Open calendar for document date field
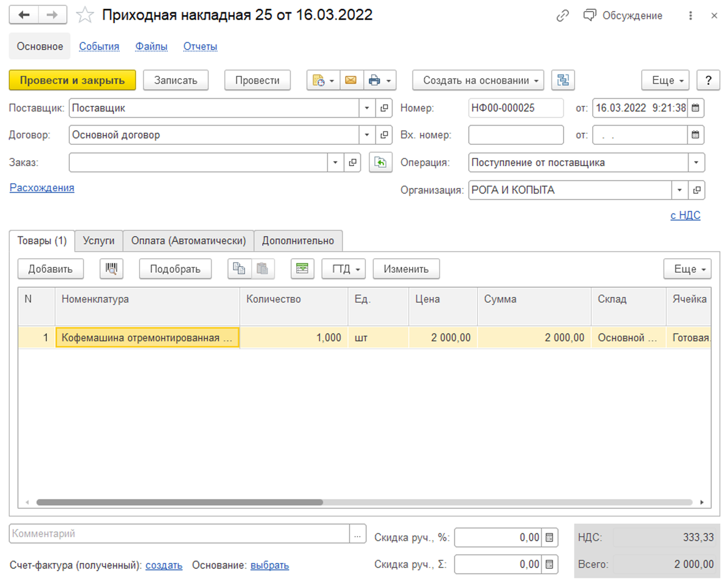 (696, 109)
